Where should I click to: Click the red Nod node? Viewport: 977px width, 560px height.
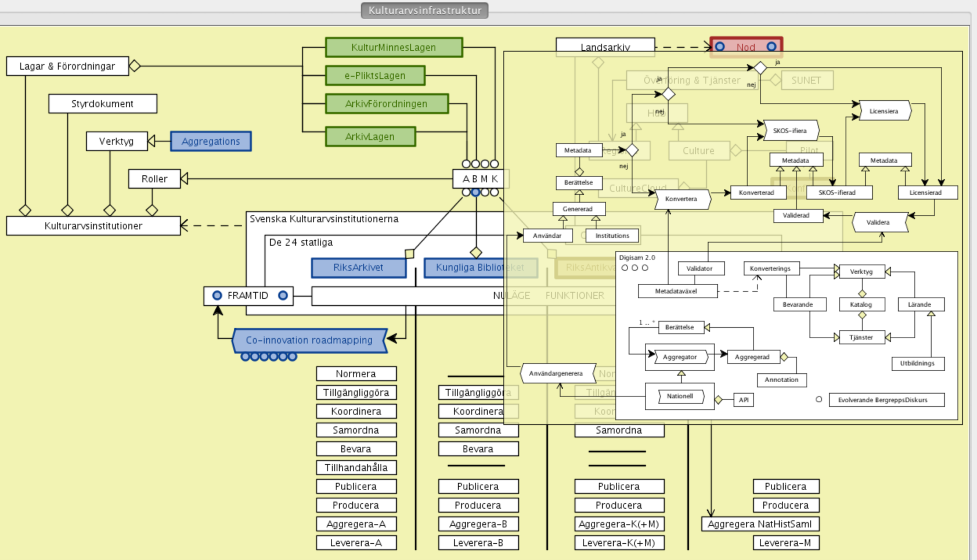tap(746, 47)
